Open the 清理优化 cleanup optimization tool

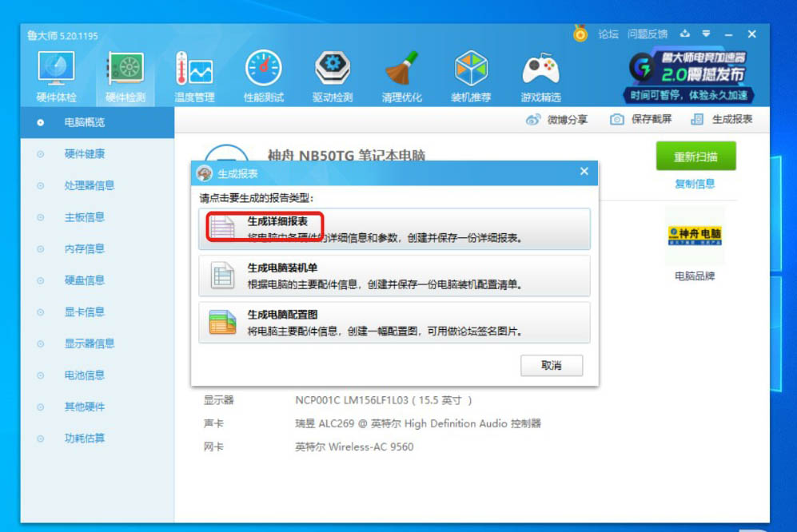(x=403, y=76)
